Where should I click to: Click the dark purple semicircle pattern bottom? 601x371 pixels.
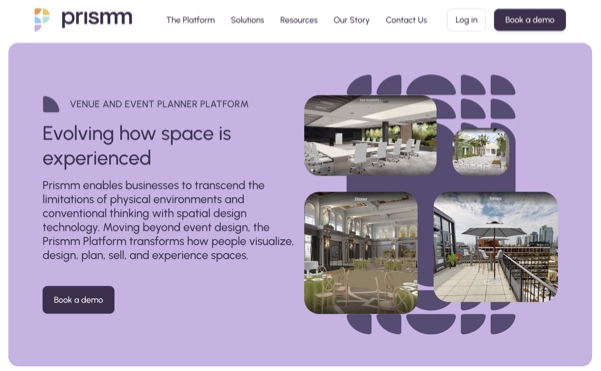point(431,324)
